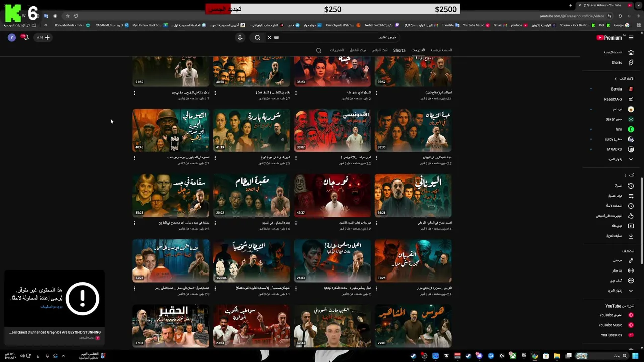Open the Subscriptions section header chevron
The height and width of the screenshot is (362, 644).
[x=615, y=79]
